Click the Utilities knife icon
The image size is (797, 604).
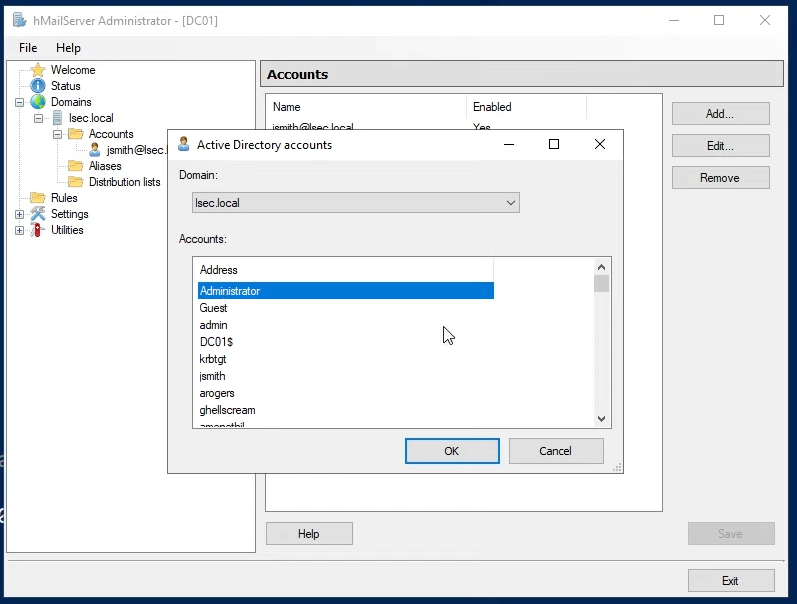click(37, 230)
